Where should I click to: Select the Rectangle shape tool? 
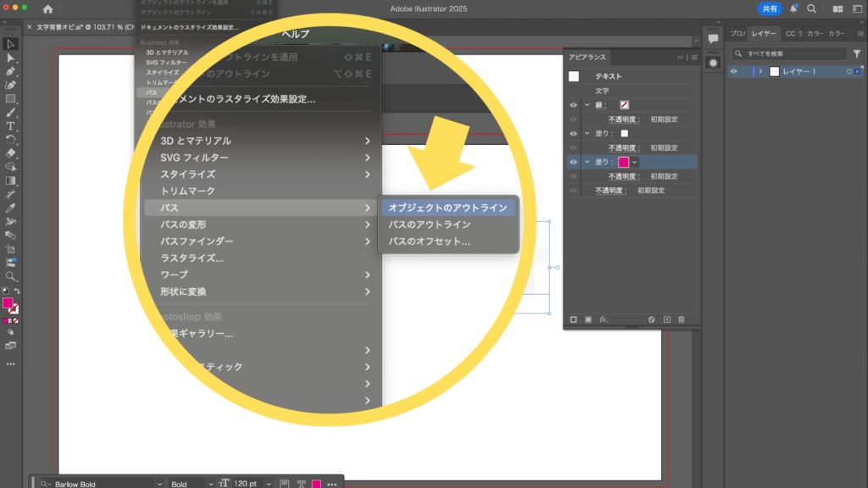(x=11, y=98)
